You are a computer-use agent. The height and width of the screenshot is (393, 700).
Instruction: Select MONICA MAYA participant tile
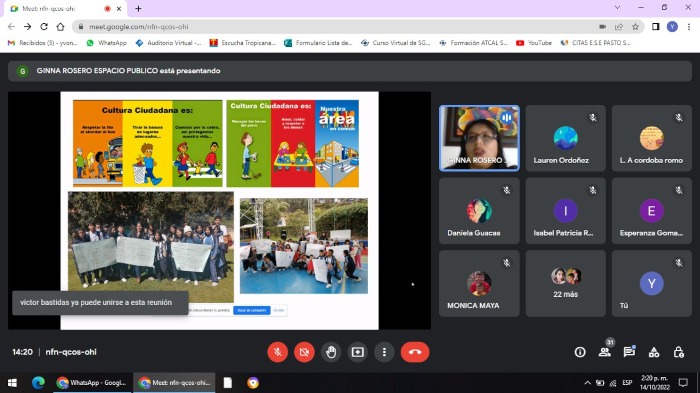coord(479,283)
